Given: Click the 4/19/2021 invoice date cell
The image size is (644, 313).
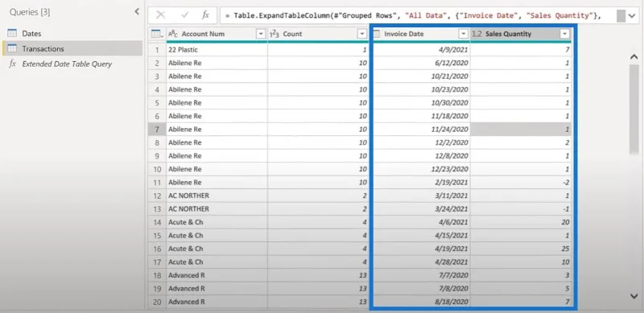Looking at the screenshot, I should click(421, 249).
